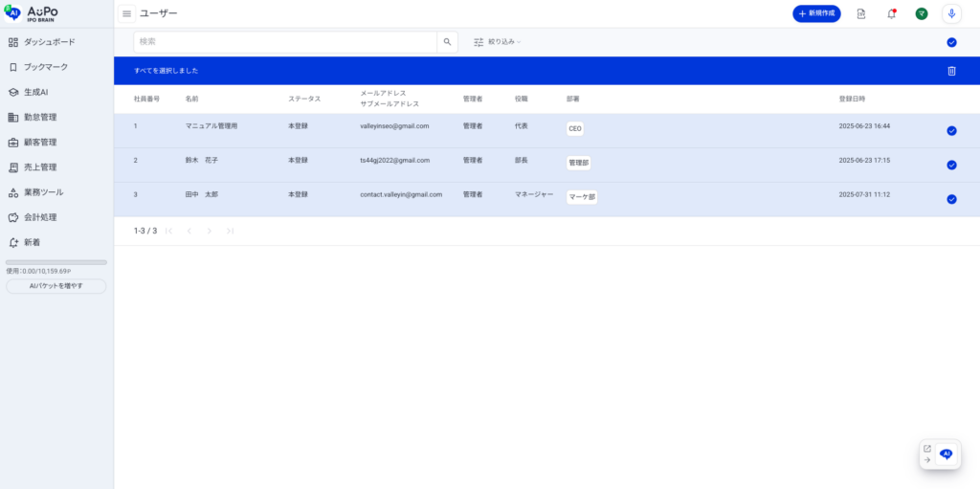Click the 新規作成 button
This screenshot has height=489, width=980.
816,13
